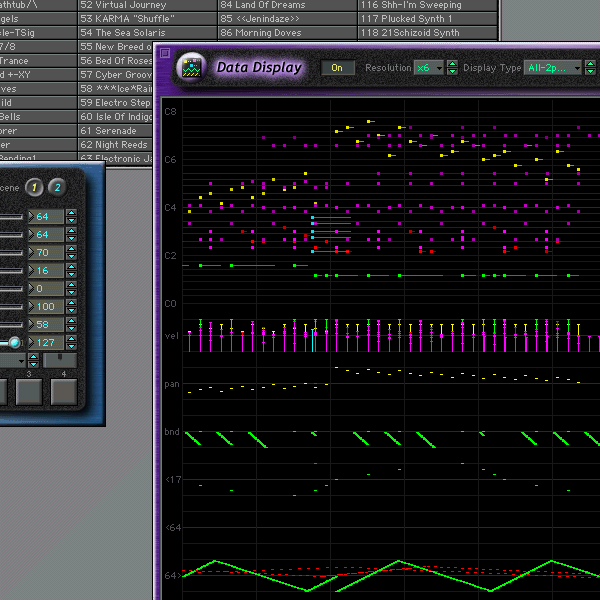Decrease the 70 value with its down arrow
Screen dimensions: 600x600
click(x=71, y=256)
